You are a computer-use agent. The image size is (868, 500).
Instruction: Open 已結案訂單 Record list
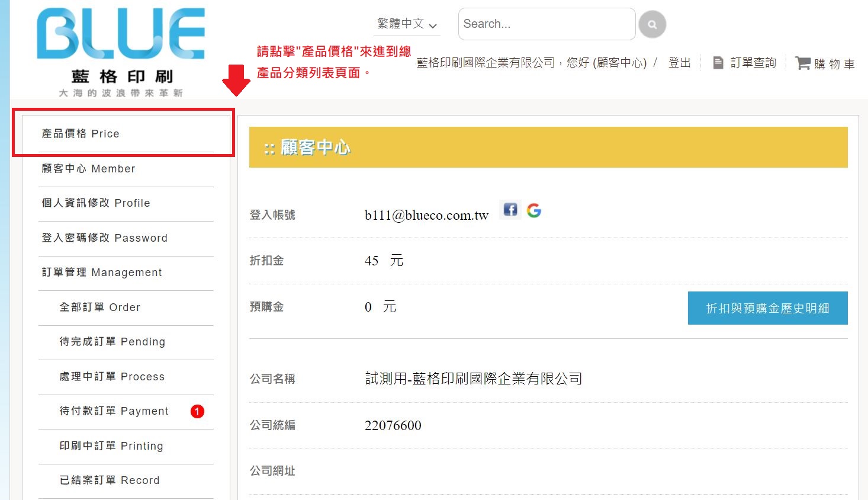[x=126, y=480]
